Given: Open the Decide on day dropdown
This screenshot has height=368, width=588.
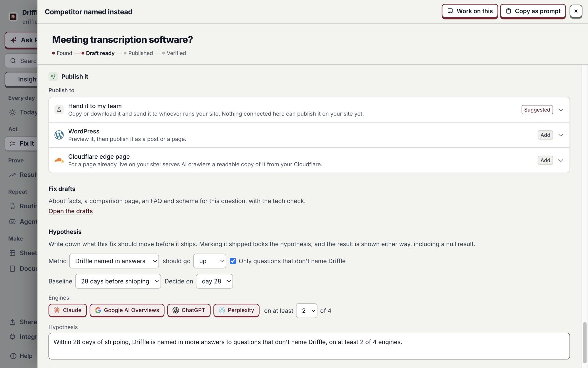Looking at the screenshot, I should pyautogui.click(x=214, y=281).
